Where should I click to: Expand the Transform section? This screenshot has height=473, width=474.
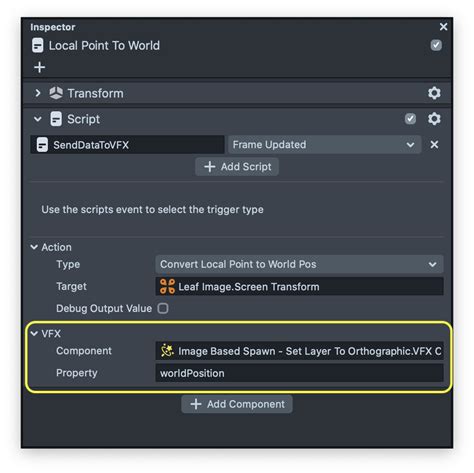pyautogui.click(x=38, y=93)
